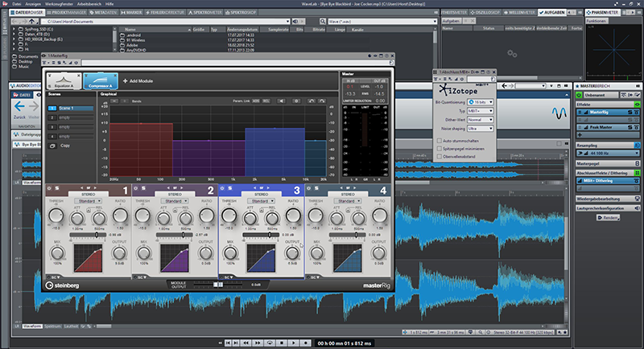The image size is (644, 349).
Task: Copy the current scene
Action: tap(60, 146)
